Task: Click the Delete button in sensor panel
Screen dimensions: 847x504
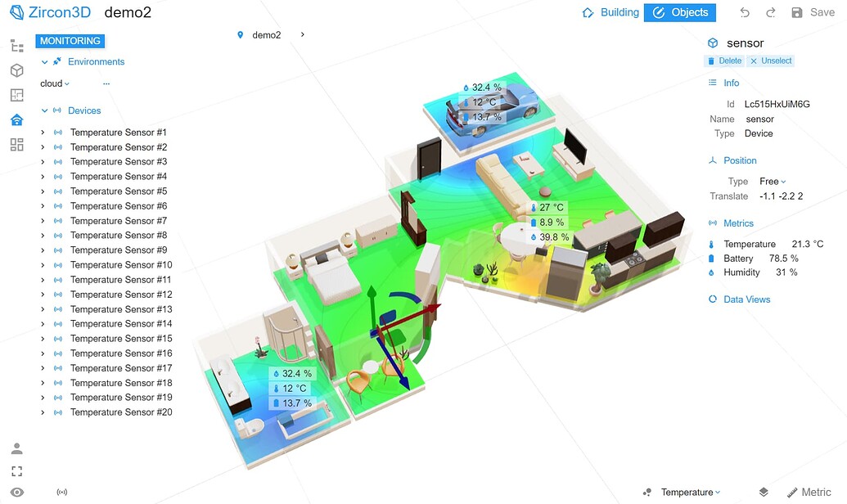Action: pos(723,61)
